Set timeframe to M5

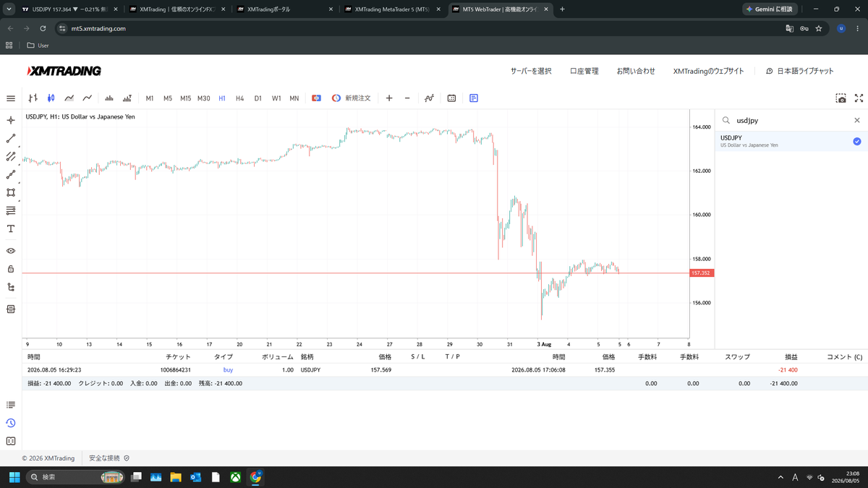pyautogui.click(x=168, y=98)
